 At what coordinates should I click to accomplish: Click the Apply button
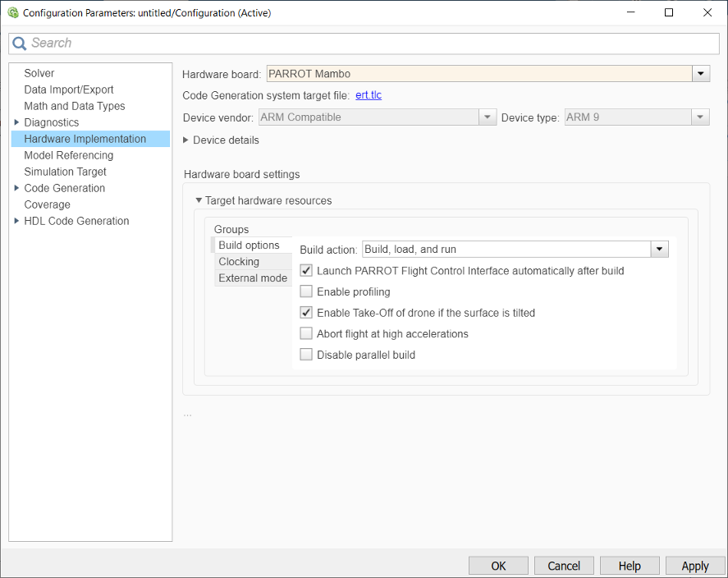(694, 566)
